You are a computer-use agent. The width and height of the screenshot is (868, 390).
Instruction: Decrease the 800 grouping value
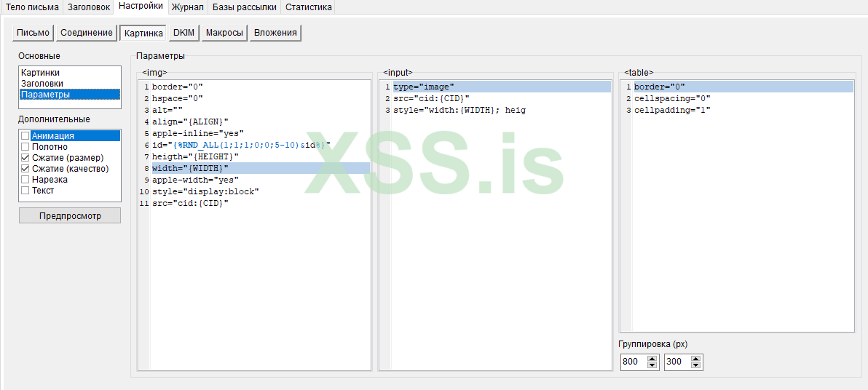pos(652,365)
